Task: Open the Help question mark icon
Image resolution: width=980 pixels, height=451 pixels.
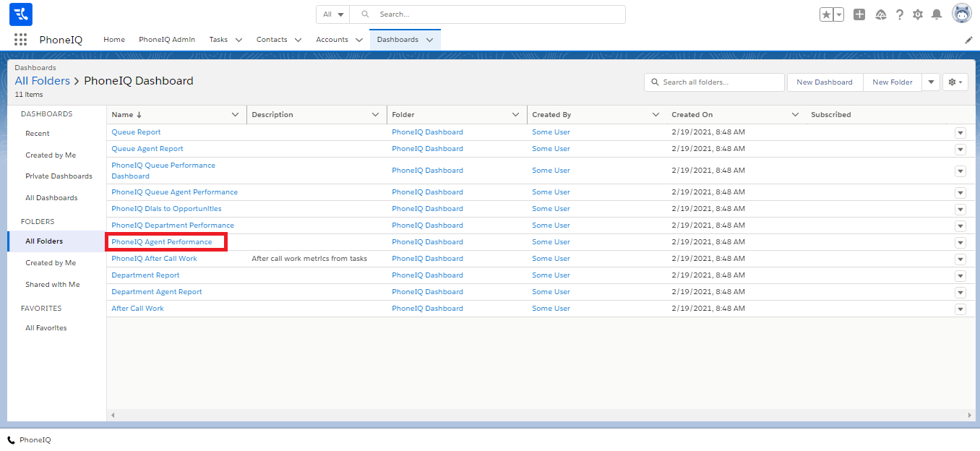Action: 900,14
